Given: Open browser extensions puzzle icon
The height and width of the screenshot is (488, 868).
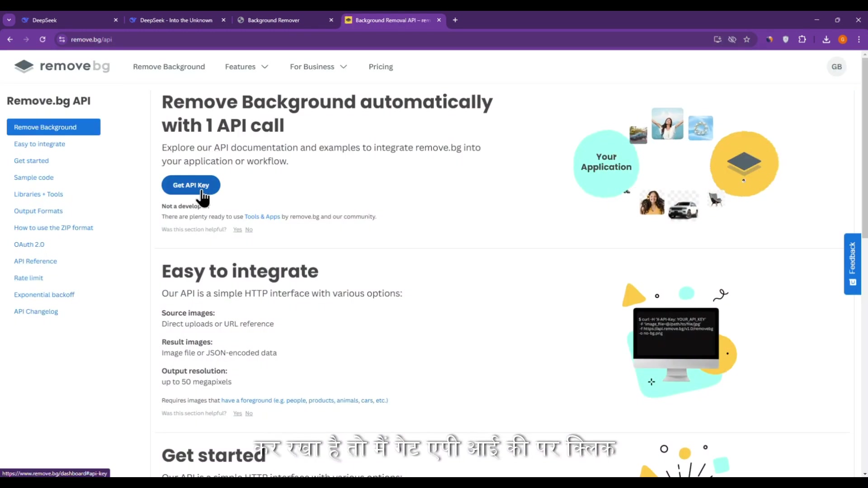Looking at the screenshot, I should click(802, 39).
